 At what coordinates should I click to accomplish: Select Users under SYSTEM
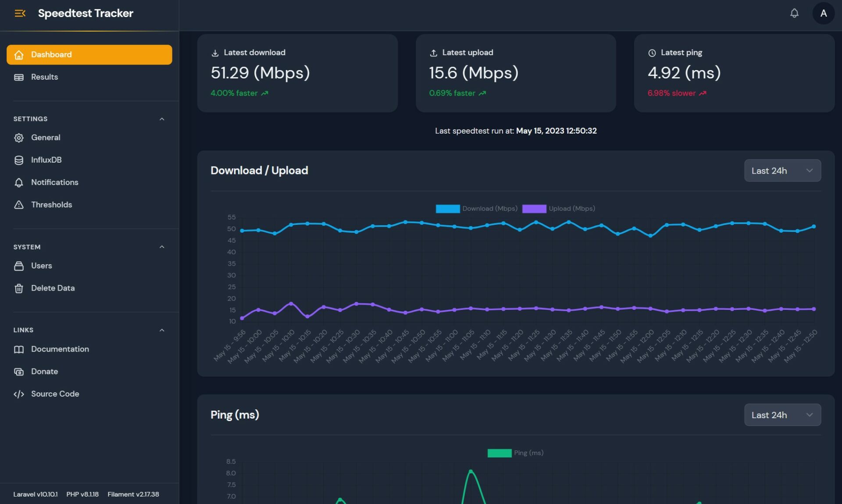[x=41, y=266]
